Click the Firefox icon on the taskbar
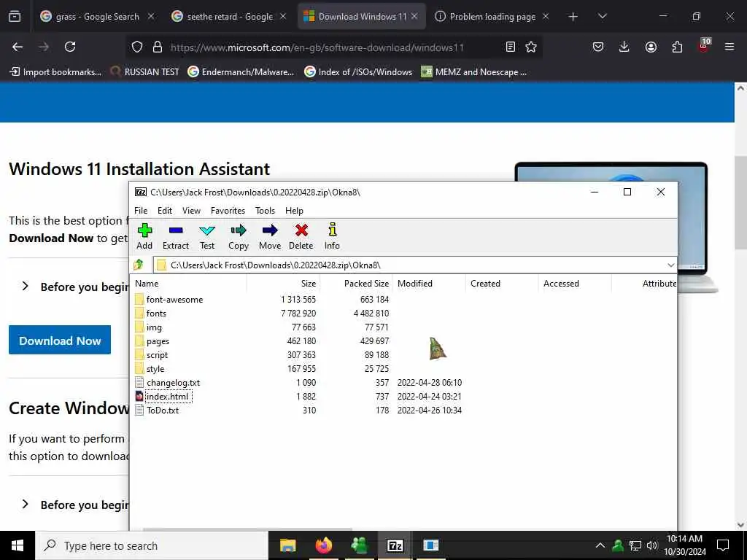Image resolution: width=747 pixels, height=560 pixels. (x=323, y=545)
